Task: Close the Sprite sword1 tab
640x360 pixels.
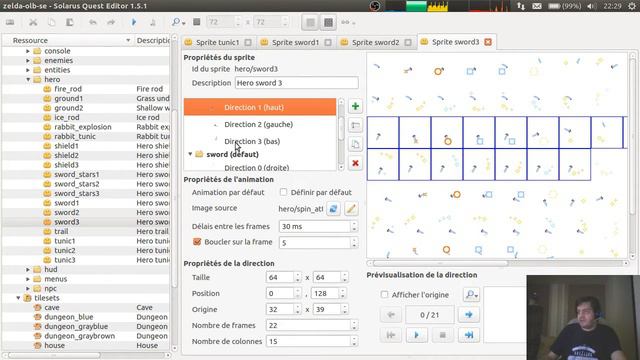Action: pos(328,42)
